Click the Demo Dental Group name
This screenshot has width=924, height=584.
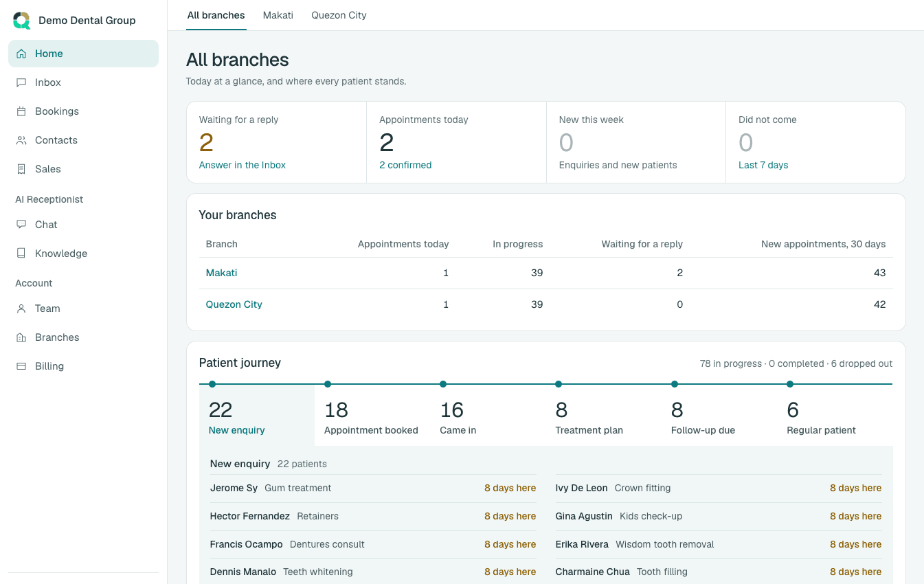[87, 21]
